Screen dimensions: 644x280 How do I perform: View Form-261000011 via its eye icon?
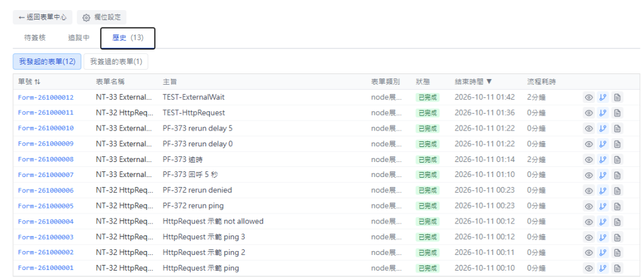click(x=589, y=113)
